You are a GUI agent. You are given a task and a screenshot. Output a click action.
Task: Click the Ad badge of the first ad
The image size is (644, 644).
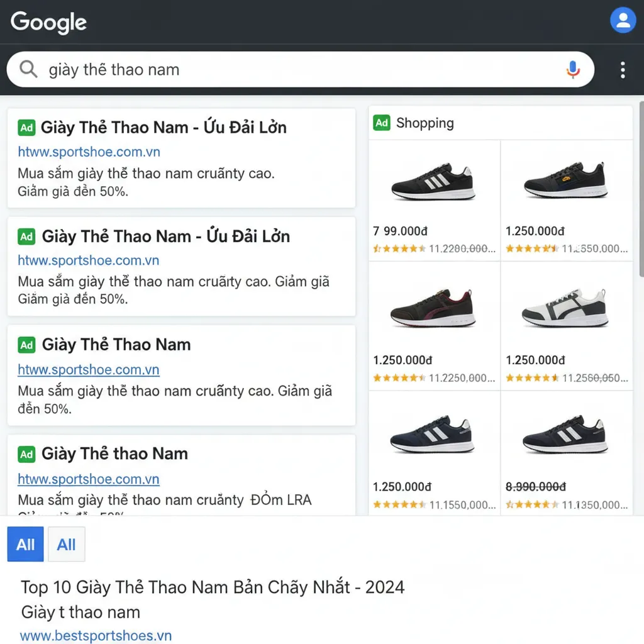(26, 128)
